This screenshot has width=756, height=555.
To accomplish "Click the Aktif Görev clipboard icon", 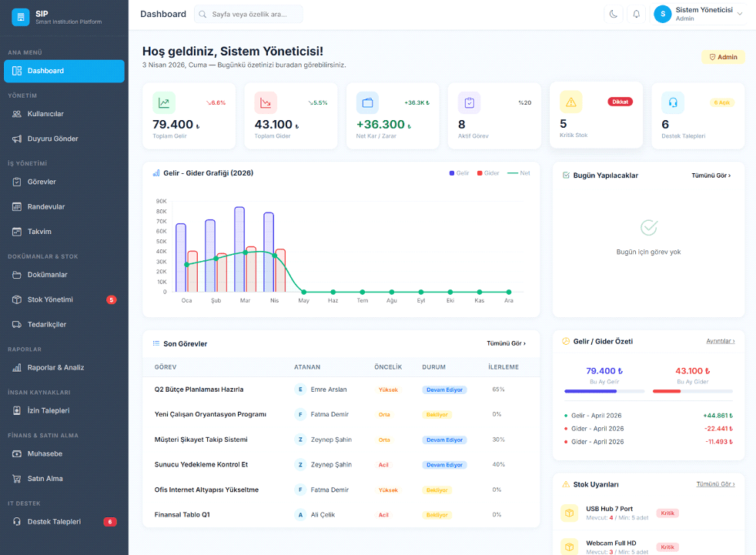I will (469, 102).
